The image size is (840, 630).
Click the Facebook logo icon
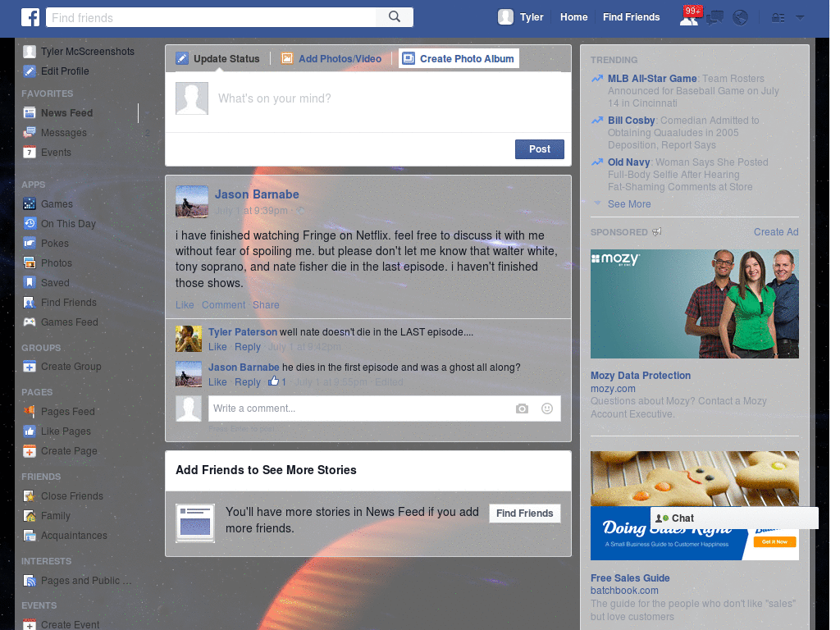click(30, 17)
